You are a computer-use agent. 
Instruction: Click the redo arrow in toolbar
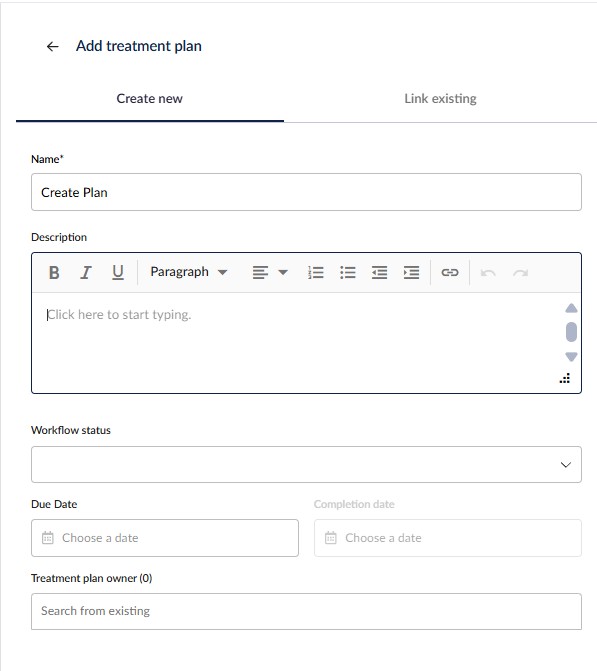click(x=520, y=272)
